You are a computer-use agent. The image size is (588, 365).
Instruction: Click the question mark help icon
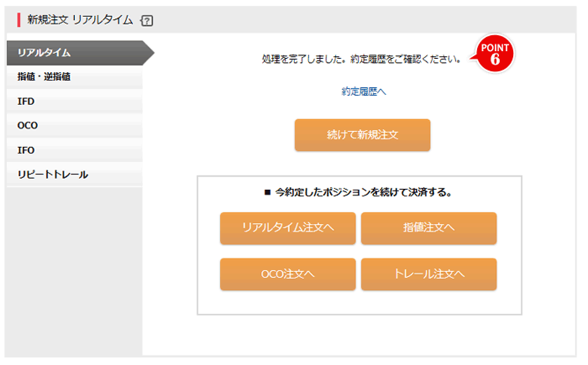click(x=147, y=20)
